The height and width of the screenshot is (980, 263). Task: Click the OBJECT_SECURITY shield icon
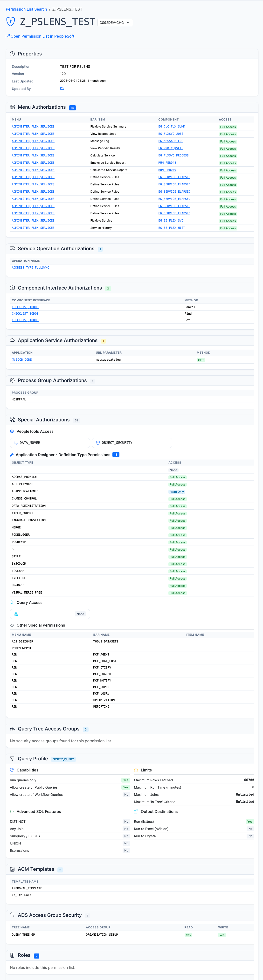(98, 443)
